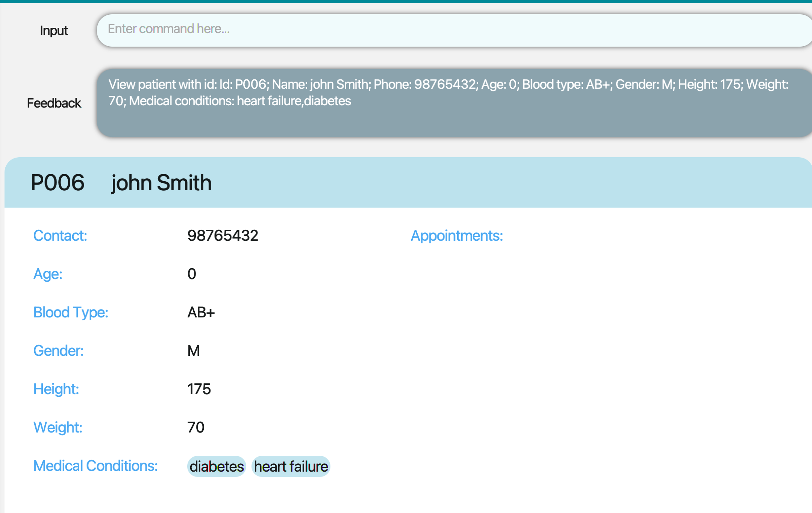The image size is (812, 513).
Task: Select the diabetes condition tag
Action: 217,467
